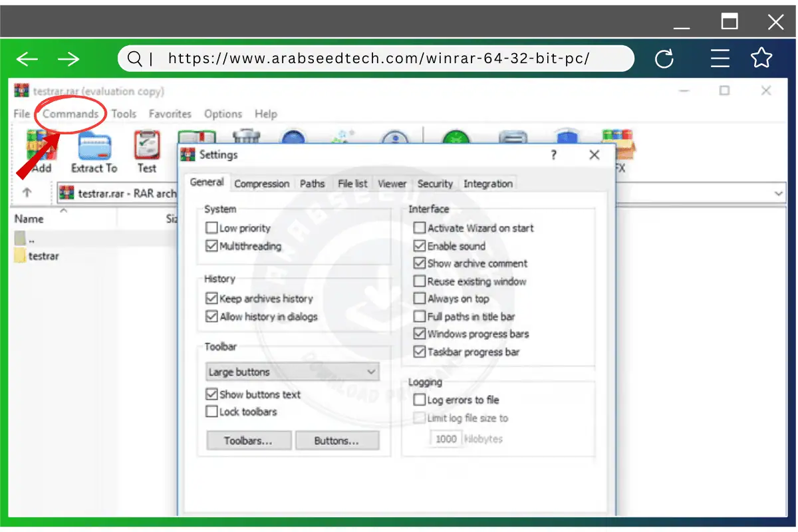Open the Commands menu

click(x=70, y=114)
